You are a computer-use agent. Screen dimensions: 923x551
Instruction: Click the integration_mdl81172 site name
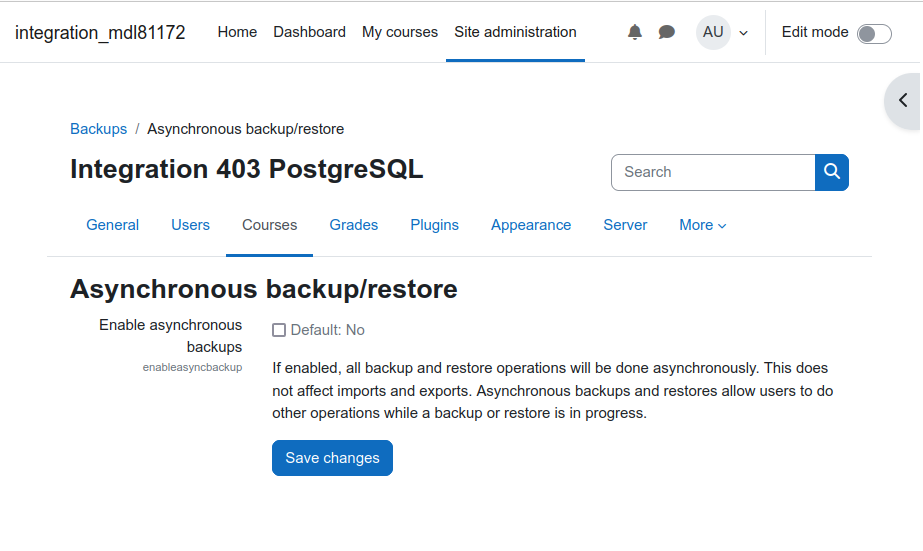point(100,32)
